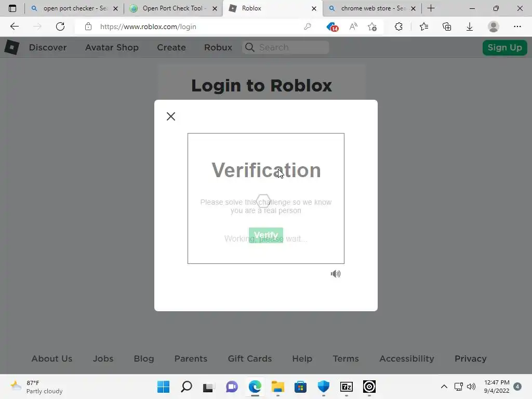The width and height of the screenshot is (532, 399).
Task: Refresh the page with the reload icon
Action: [x=60, y=26]
